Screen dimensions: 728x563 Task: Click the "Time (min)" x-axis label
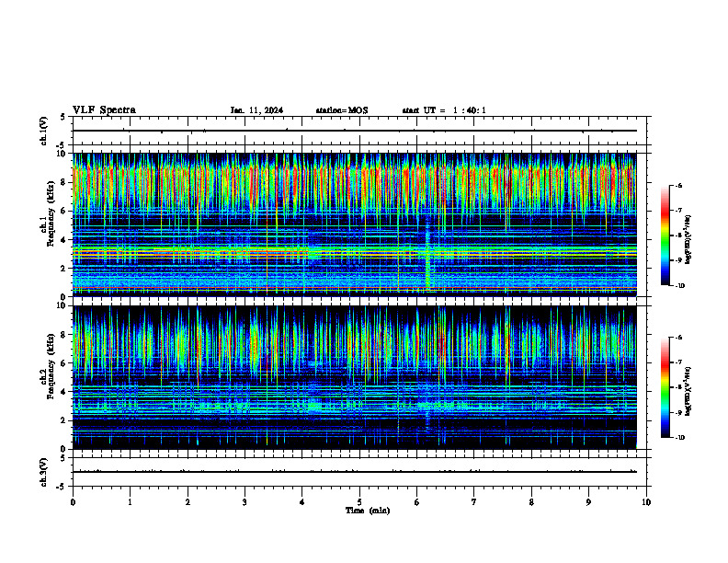click(x=368, y=511)
